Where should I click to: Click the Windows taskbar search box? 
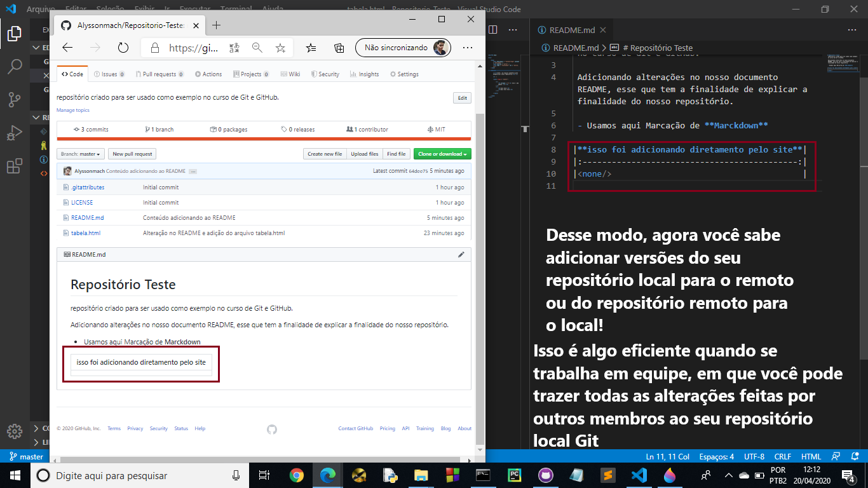click(x=140, y=475)
